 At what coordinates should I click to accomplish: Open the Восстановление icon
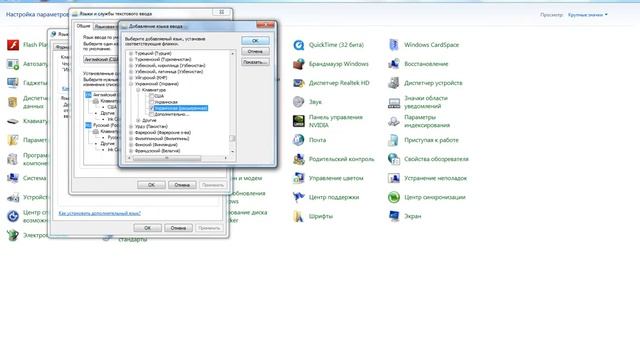(x=394, y=64)
